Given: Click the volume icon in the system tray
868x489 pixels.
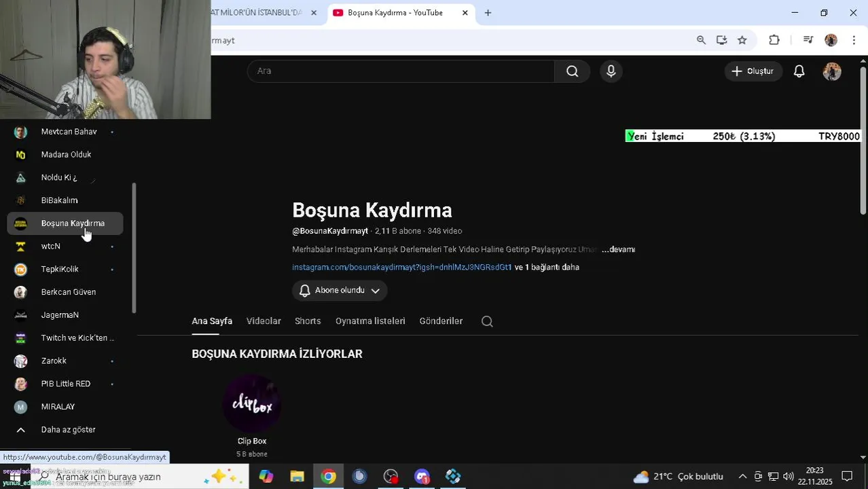Looking at the screenshot, I should pyautogui.click(x=789, y=476).
